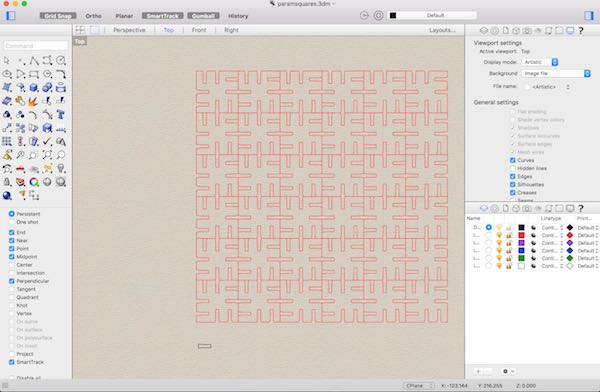Click the padlock Lock objects tool
600x392 pixels.
click(x=7, y=182)
